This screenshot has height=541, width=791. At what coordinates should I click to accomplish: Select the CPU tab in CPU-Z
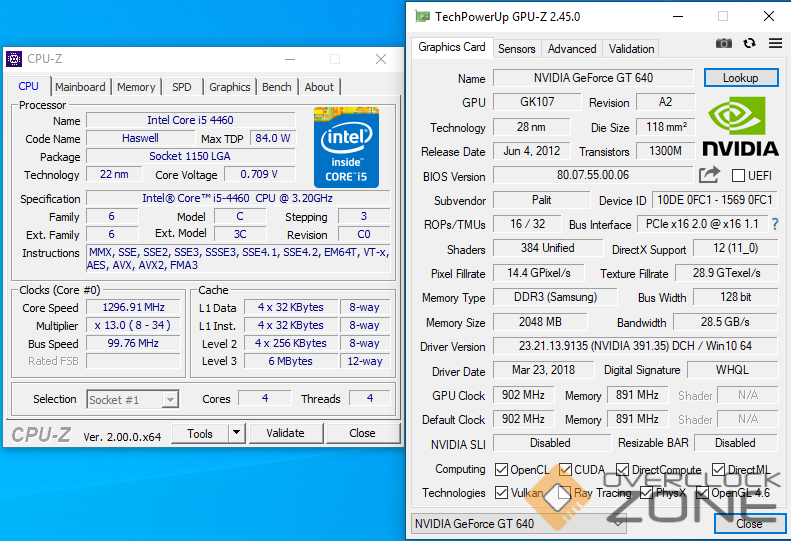point(29,86)
